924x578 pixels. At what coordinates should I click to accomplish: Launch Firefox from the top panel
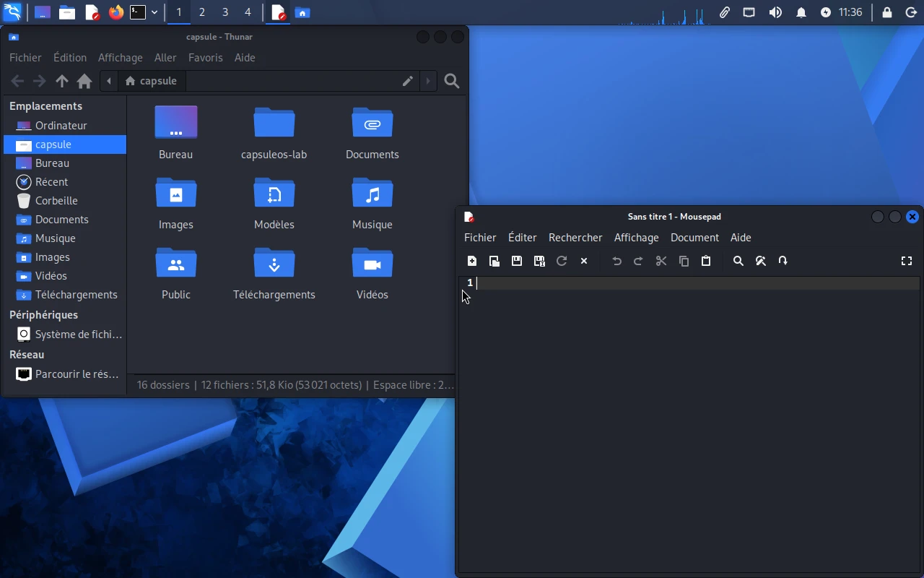tap(115, 12)
